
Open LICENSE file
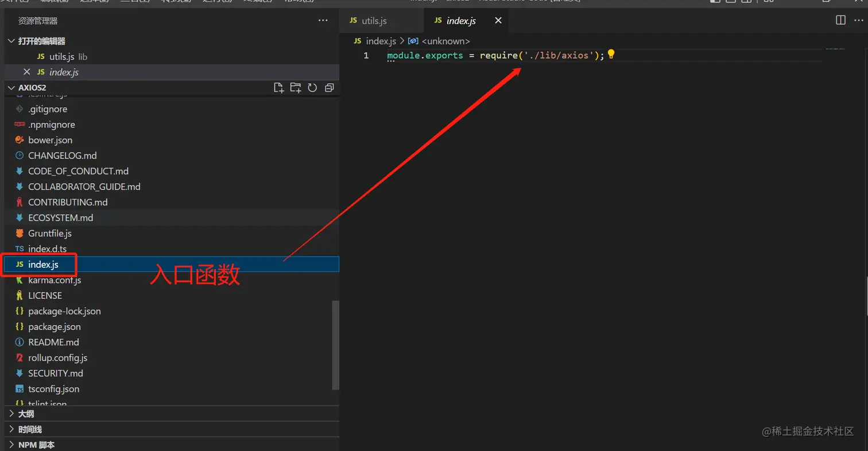coord(172,296)
